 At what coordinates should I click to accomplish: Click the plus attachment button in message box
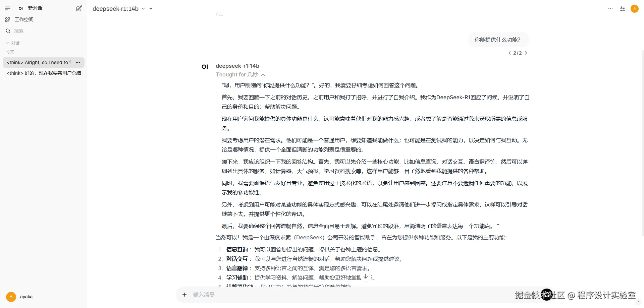(184, 295)
